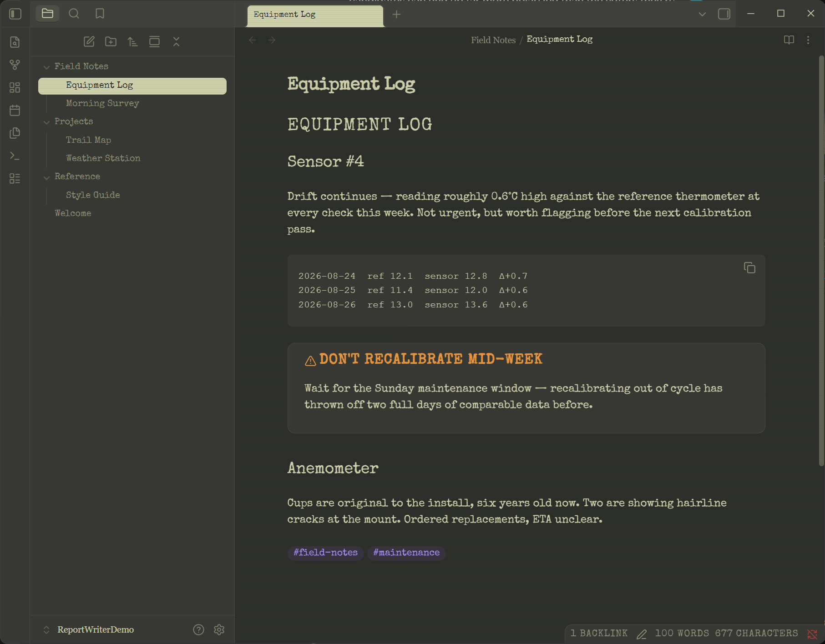This screenshot has width=825, height=644.
Task: Show 1 backlink in status bar
Action: point(599,634)
